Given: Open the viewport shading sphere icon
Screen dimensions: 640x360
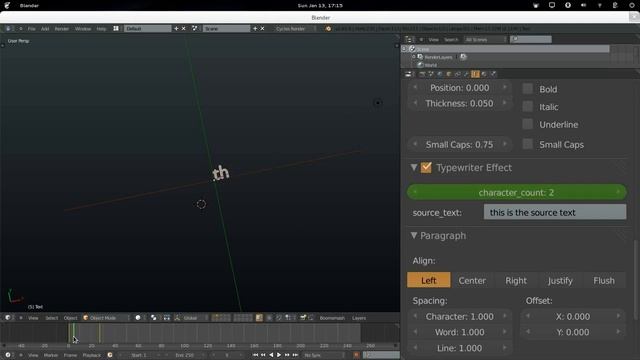Looking at the screenshot, I should (138, 318).
